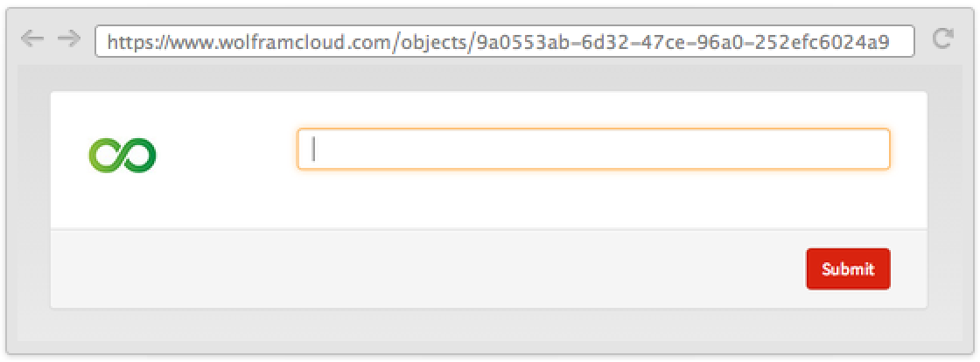The image size is (980, 362).
Task: Go to the previous page using the left arrow
Action: pos(31,39)
